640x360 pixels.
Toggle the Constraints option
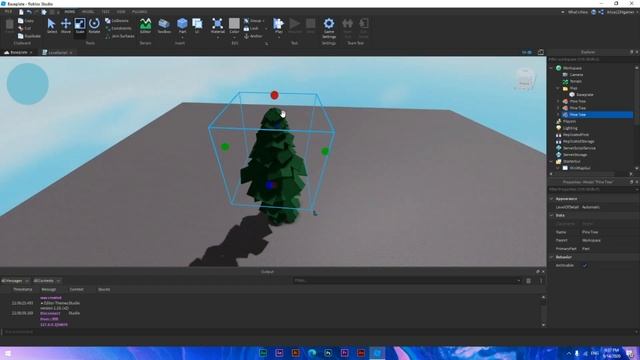119,29
